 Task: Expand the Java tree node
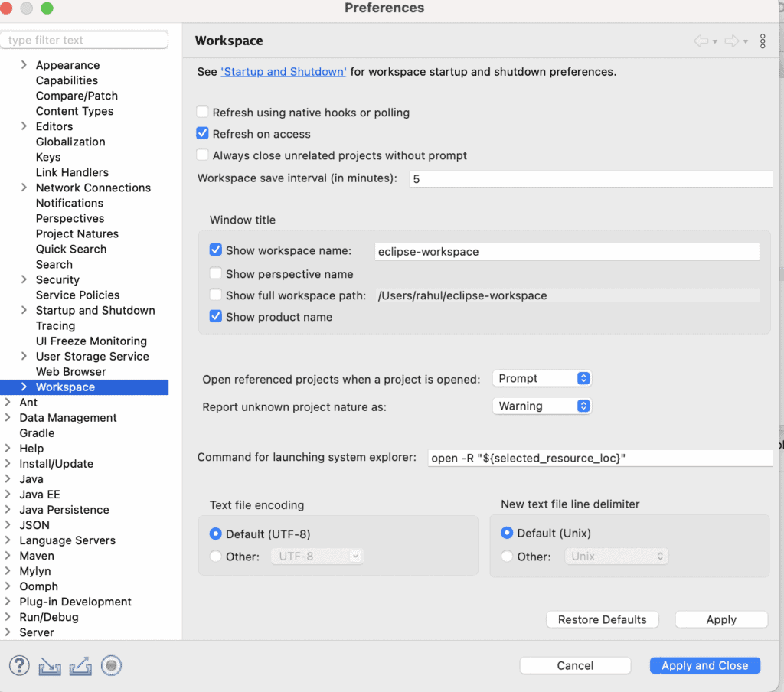[x=8, y=478]
